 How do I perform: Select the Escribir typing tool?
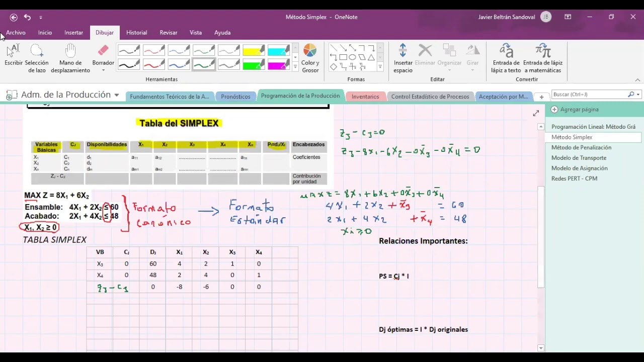[14, 55]
